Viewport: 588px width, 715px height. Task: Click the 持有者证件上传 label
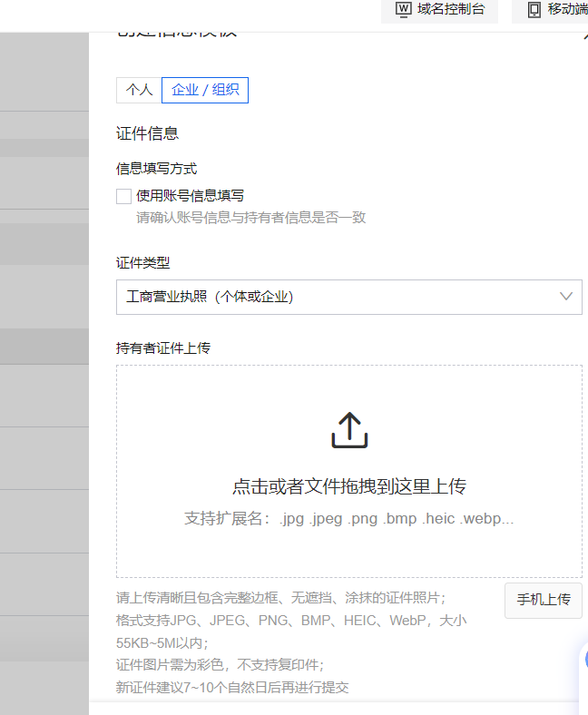pos(163,348)
